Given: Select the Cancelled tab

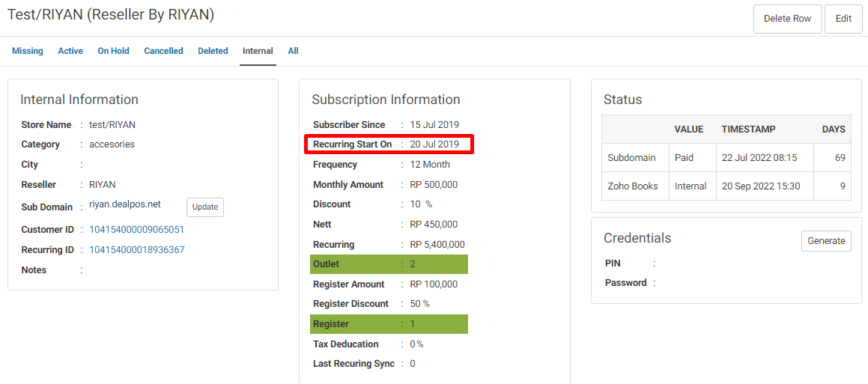Looking at the screenshot, I should (x=163, y=51).
